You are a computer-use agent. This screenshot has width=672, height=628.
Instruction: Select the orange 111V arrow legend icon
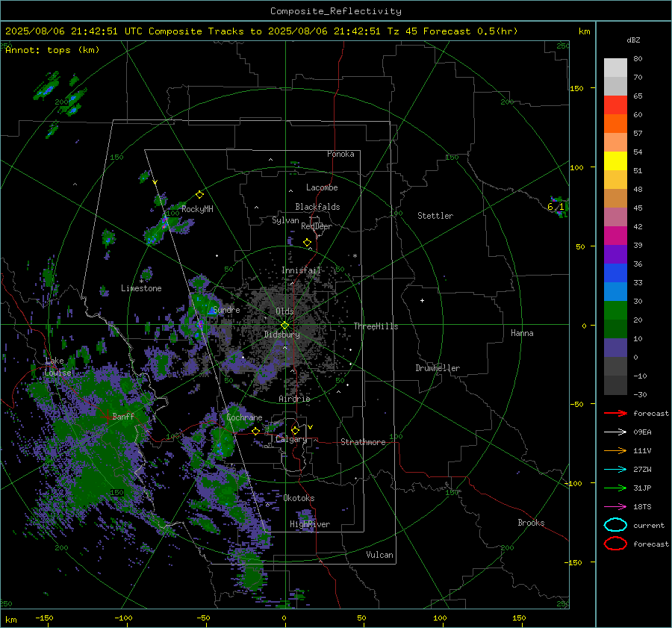click(x=615, y=450)
